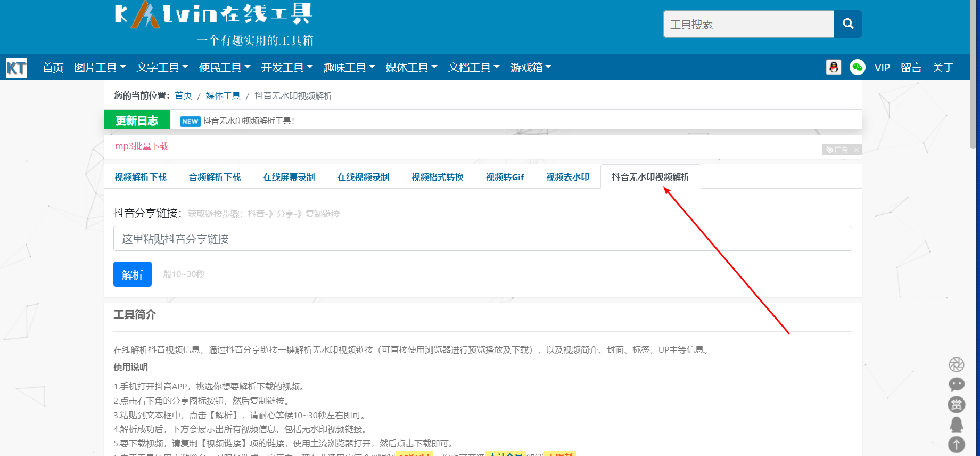This screenshot has width=980, height=456.
Task: Expand the 图片工具 dropdown menu
Action: click(100, 68)
